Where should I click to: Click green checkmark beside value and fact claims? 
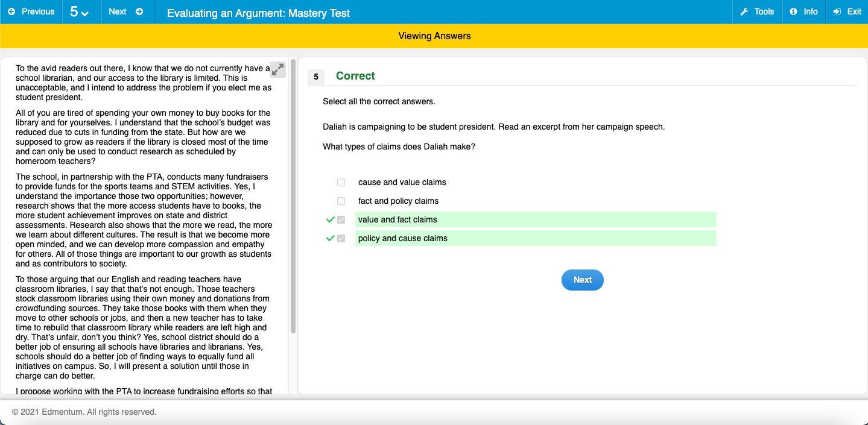(330, 219)
